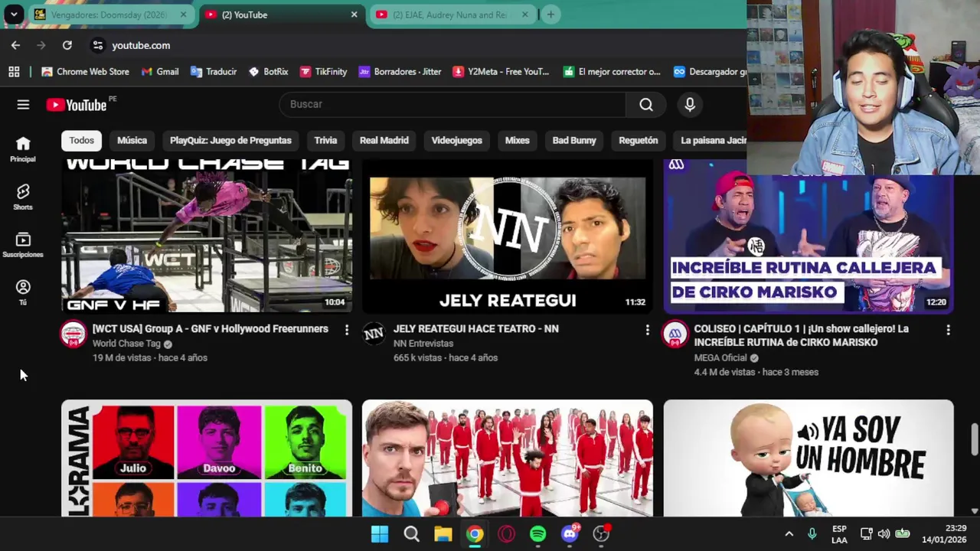
Task: Open the Traducir bookmark
Action: (x=214, y=71)
